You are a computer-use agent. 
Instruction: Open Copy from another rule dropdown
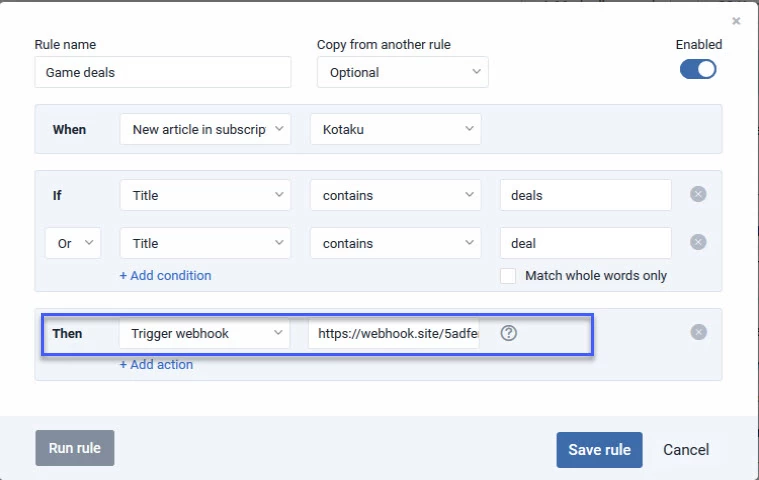point(403,73)
